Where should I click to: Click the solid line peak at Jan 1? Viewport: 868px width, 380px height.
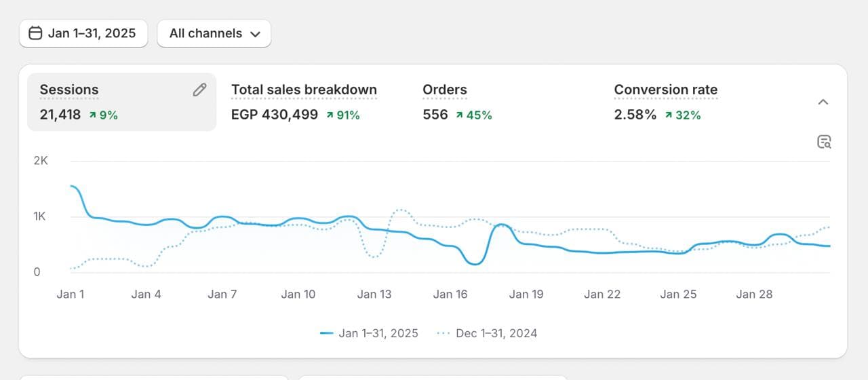pos(72,186)
